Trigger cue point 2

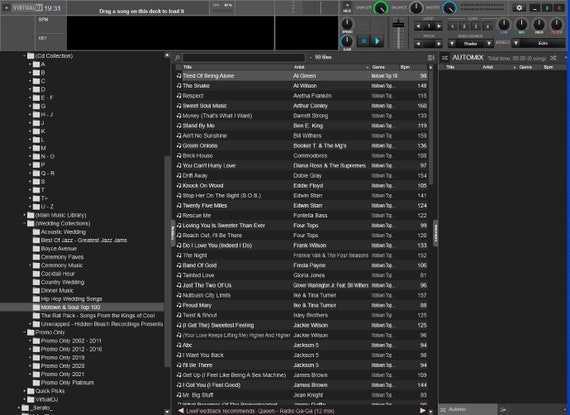[464, 26]
